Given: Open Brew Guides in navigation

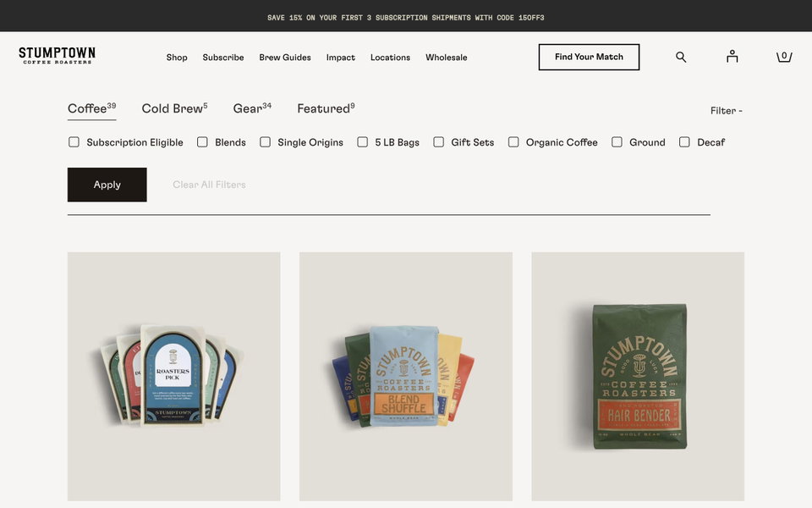Looking at the screenshot, I should (285, 58).
